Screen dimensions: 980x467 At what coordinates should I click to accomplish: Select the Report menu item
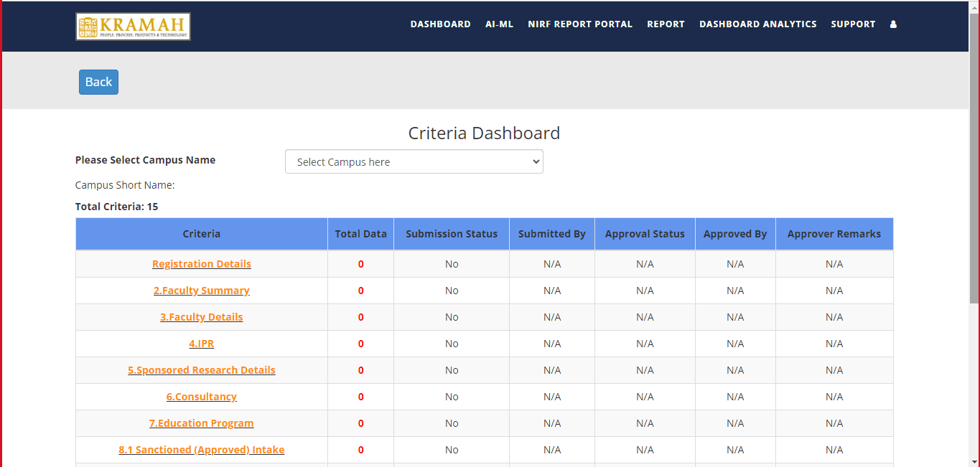[666, 24]
